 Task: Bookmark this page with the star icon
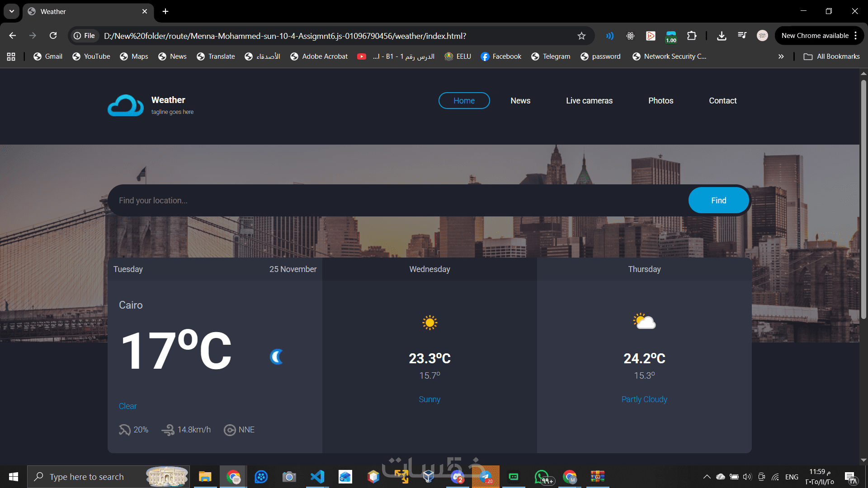pyautogui.click(x=581, y=36)
